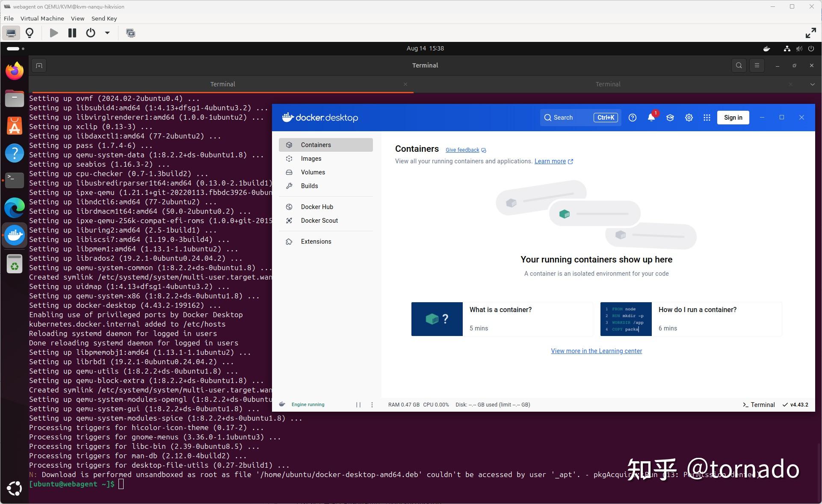Open the Builds section
This screenshot has width=822, height=504.
[x=309, y=186]
